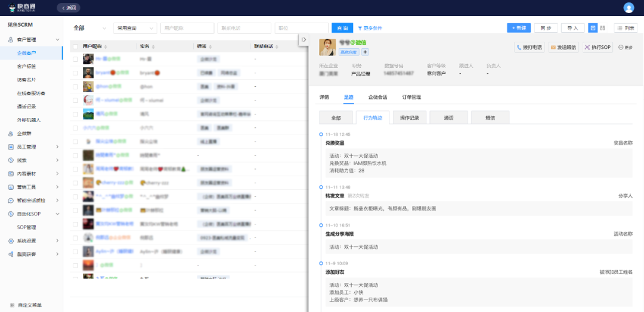
Task: Toggle the select-all checkbox in table header
Action: [75, 46]
